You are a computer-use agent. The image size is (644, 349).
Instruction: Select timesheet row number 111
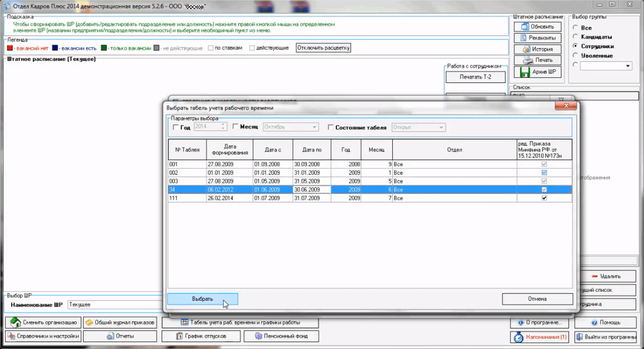[x=187, y=198]
